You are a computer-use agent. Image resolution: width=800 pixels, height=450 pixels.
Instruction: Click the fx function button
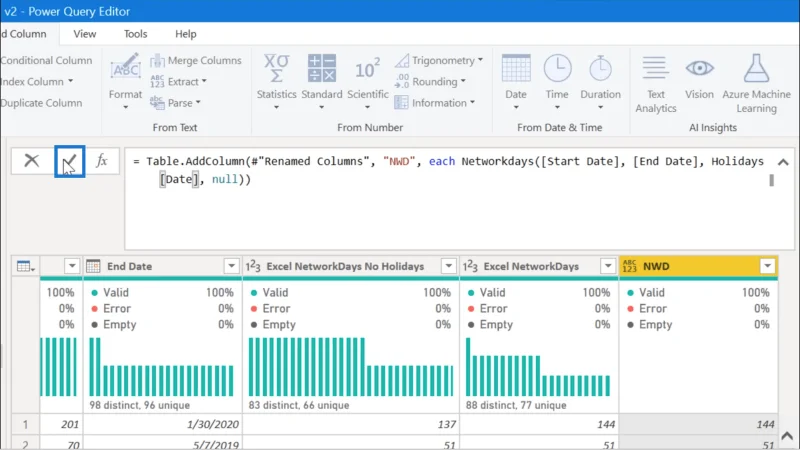pos(102,161)
